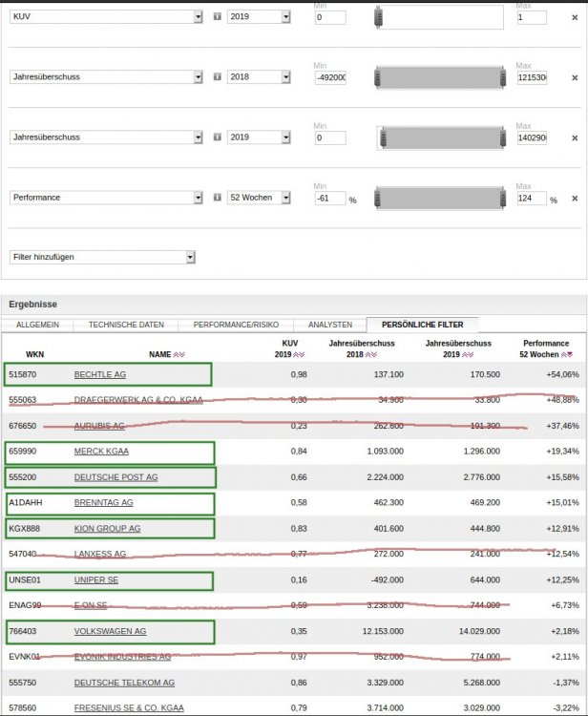
Task: Click the KUV Max input field
Action: (x=532, y=17)
